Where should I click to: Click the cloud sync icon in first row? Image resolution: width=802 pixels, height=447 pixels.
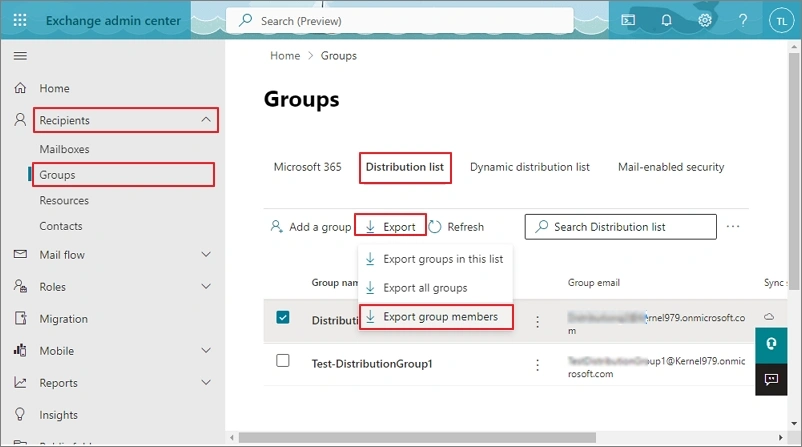[x=769, y=317]
